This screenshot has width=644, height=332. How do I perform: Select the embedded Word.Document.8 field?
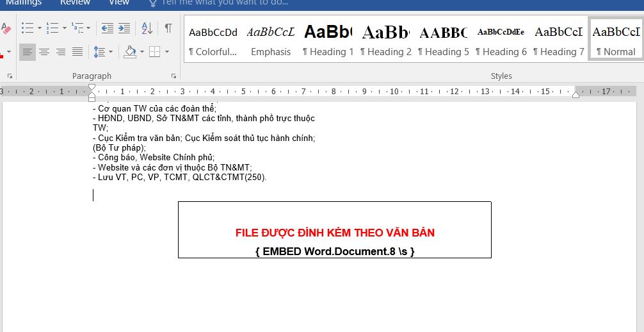click(x=334, y=251)
